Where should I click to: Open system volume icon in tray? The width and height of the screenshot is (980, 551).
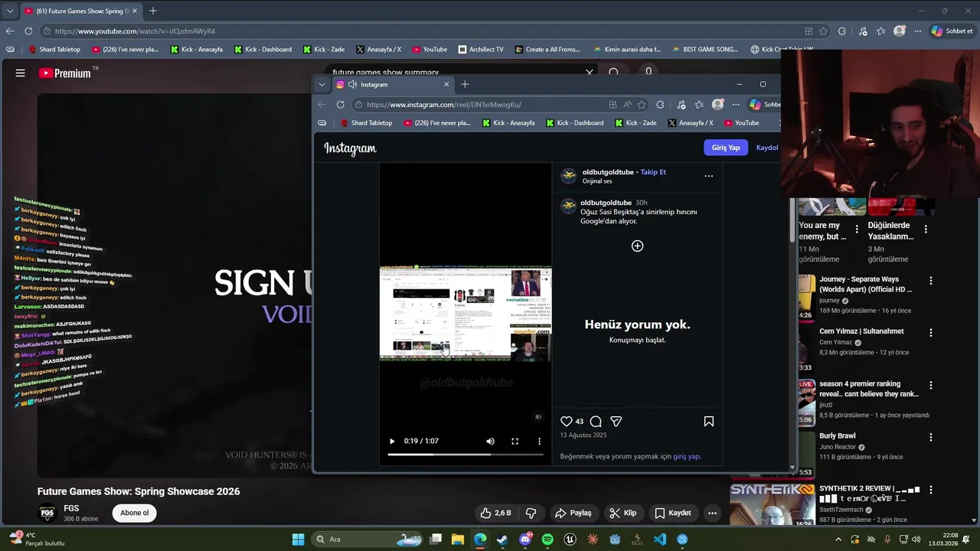click(x=916, y=540)
